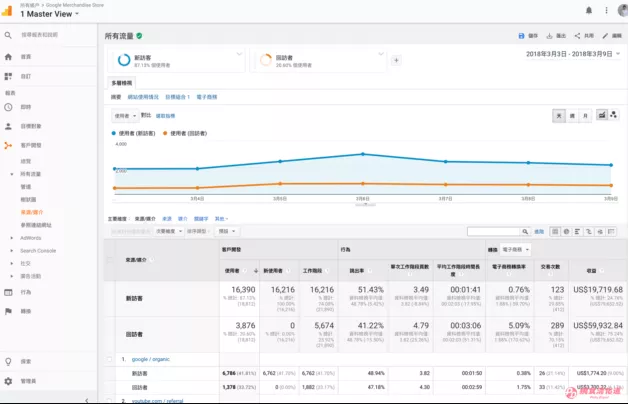
Task: Select the Explorer tab above the chart
Action: click(122, 83)
